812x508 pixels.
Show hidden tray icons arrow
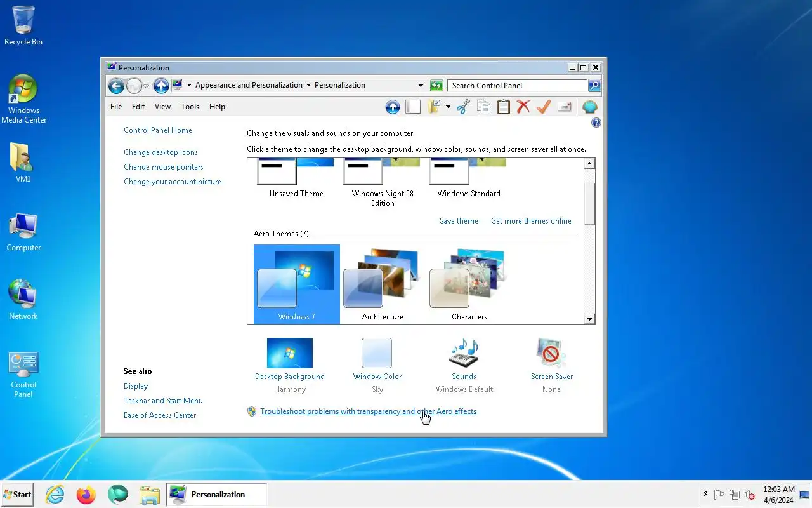click(705, 494)
